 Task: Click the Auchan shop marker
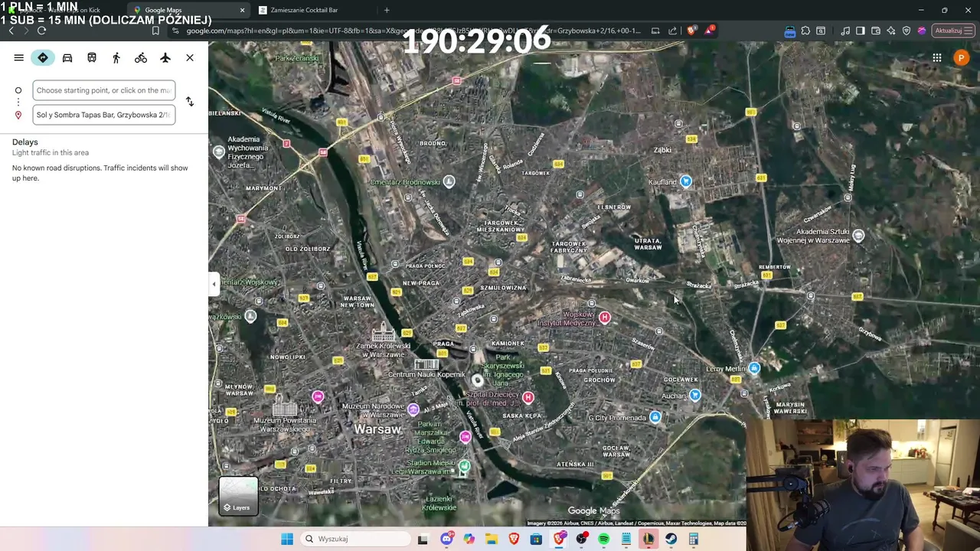694,396
